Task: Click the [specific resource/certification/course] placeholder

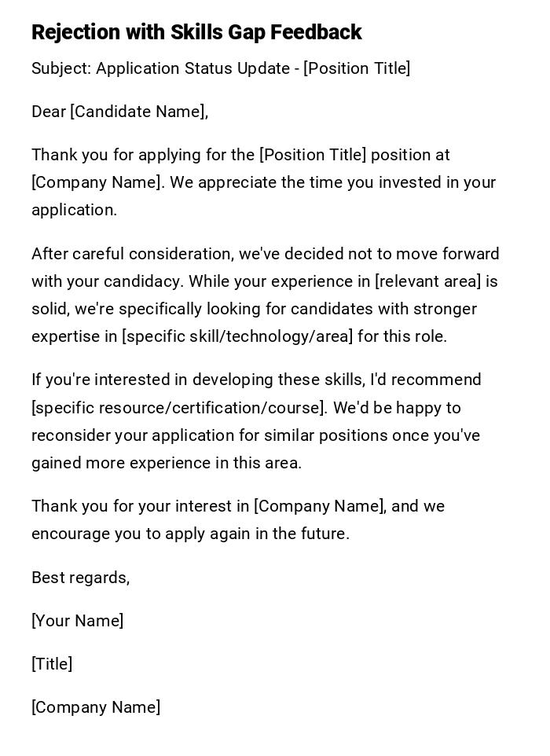Action: pyautogui.click(x=179, y=408)
